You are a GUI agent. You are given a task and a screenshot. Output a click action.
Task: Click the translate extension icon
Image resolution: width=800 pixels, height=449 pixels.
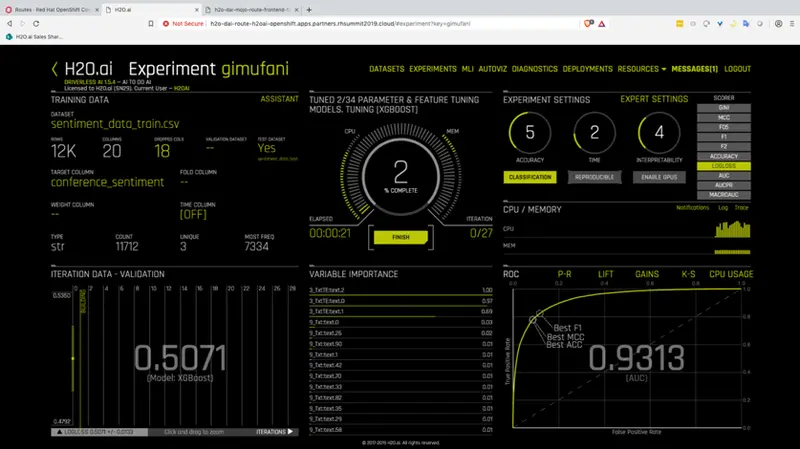(746, 23)
